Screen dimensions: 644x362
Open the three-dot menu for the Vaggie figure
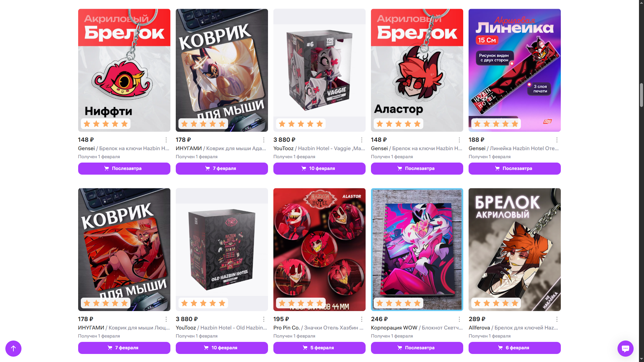(362, 140)
